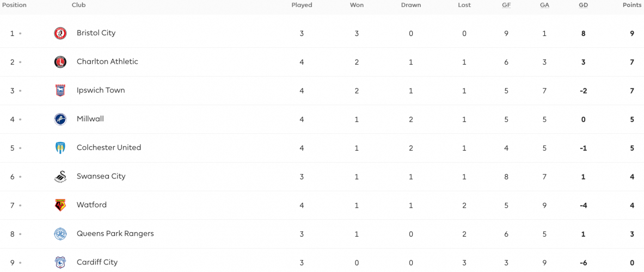This screenshot has height=272, width=644.
Task: Click the position dot beside Swansea City
Action: point(20,177)
